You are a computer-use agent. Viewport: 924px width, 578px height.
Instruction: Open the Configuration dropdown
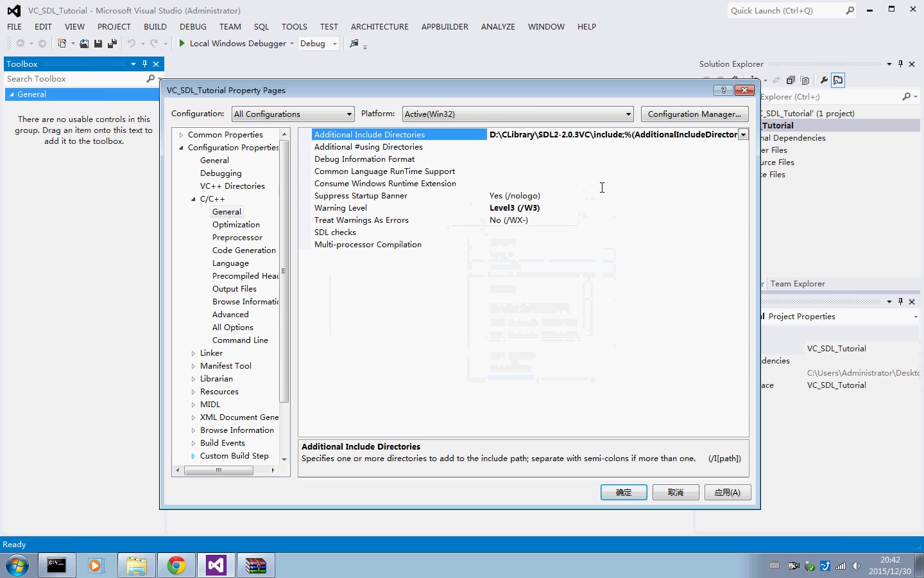(x=293, y=114)
